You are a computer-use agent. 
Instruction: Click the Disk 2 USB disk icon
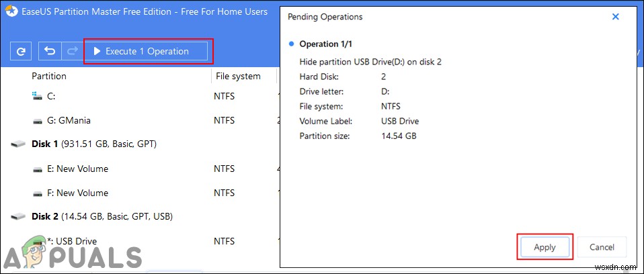point(19,217)
